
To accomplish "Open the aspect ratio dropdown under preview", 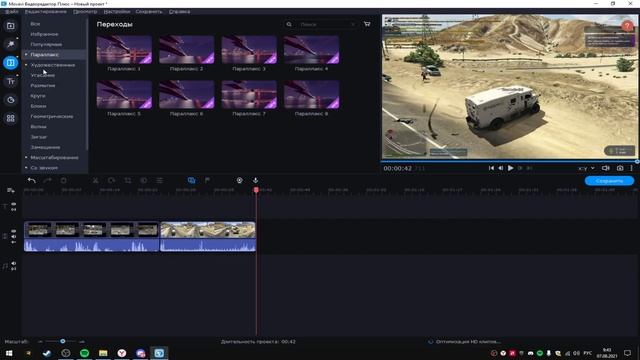I will click(587, 168).
